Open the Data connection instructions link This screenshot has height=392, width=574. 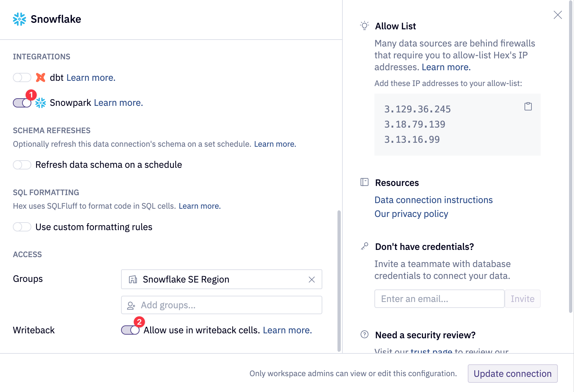433,200
